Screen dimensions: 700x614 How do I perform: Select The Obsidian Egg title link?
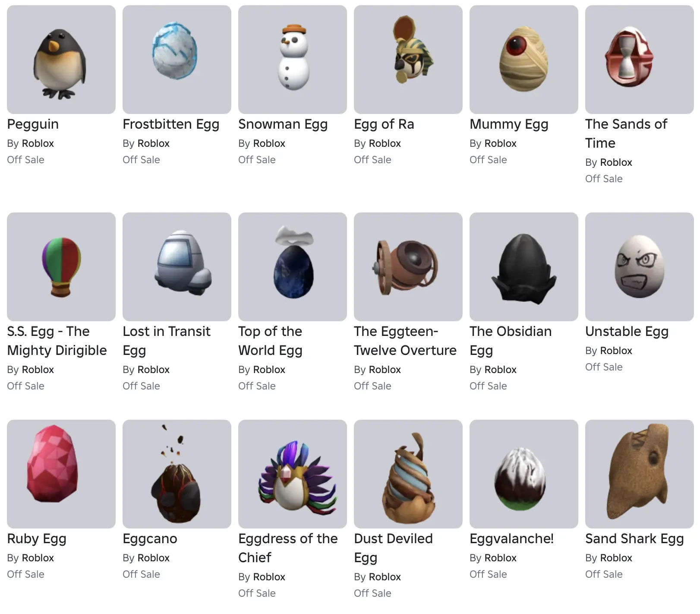[511, 341]
